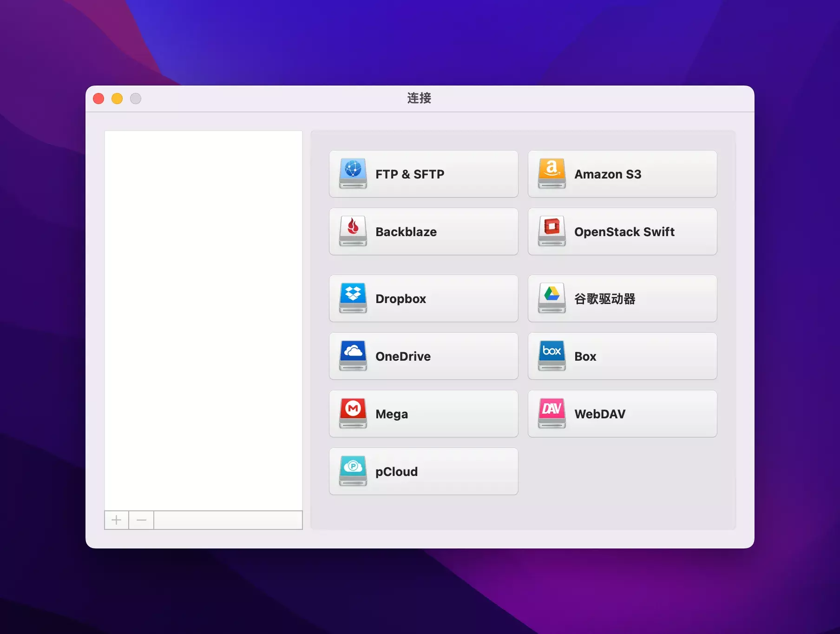Click the FTP & SFTP globe drive icon
This screenshot has width=840, height=634.
[x=353, y=173]
